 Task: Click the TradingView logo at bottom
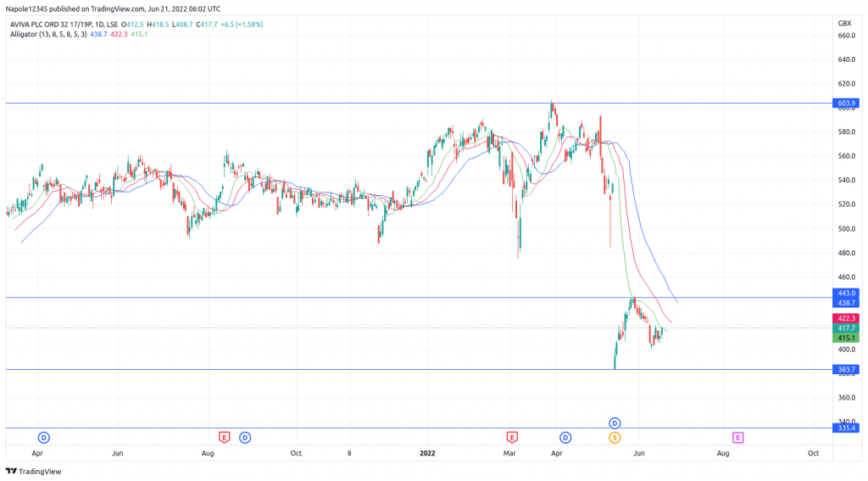click(x=33, y=471)
